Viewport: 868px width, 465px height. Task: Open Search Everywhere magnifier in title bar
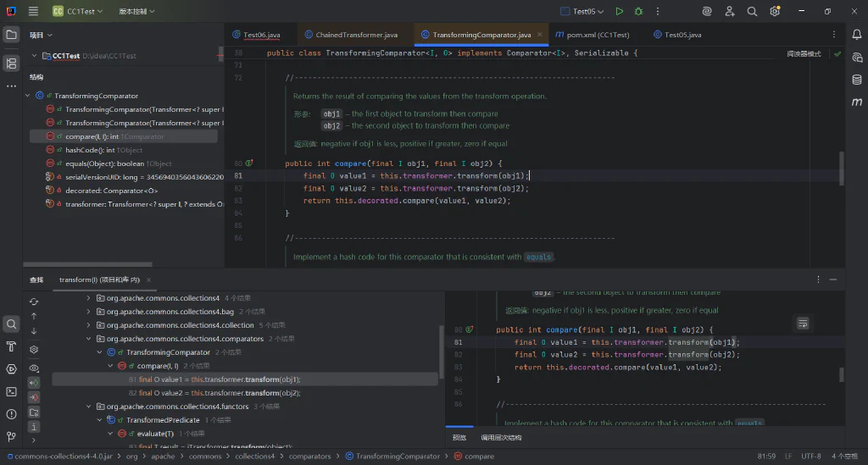coord(752,11)
